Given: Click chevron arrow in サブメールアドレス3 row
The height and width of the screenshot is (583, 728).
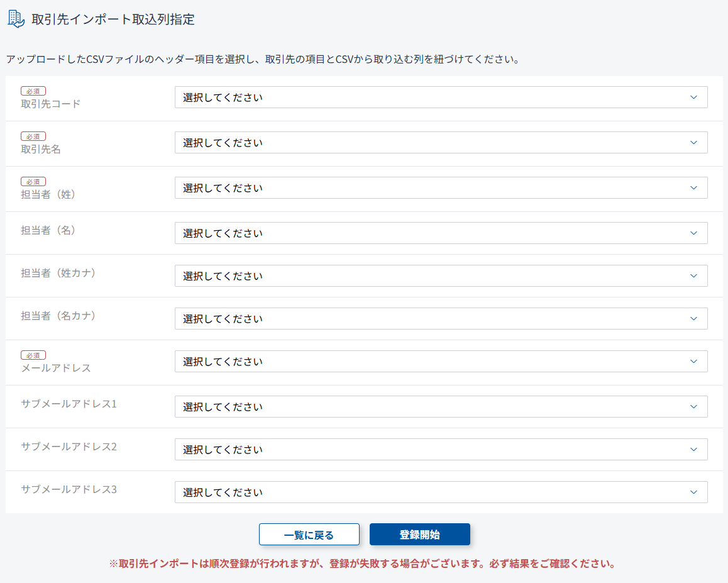Looking at the screenshot, I should coord(693,492).
